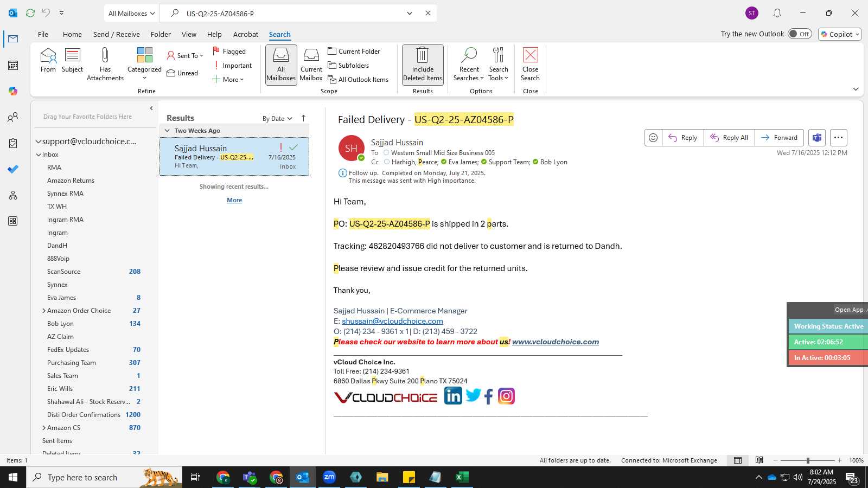Click zoom in plus button
Screen dimensions: 868x488
click(839, 460)
